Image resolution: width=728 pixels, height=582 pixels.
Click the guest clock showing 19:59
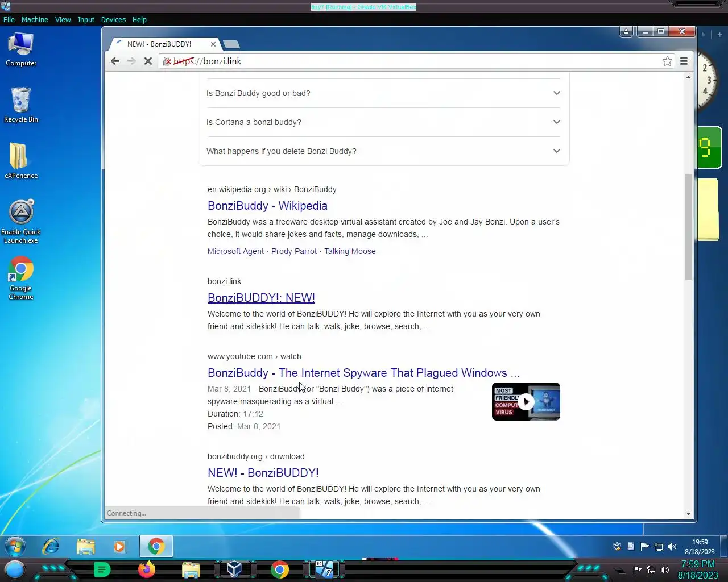[x=700, y=547]
